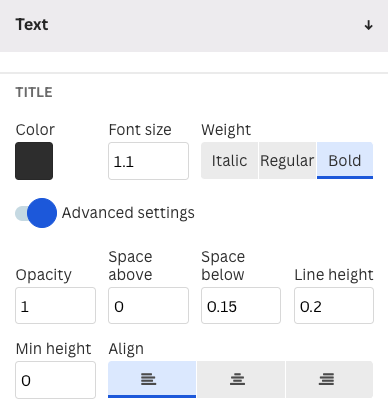Viewport: 388px width, 416px height.
Task: Click into the Line height field
Action: click(x=334, y=306)
